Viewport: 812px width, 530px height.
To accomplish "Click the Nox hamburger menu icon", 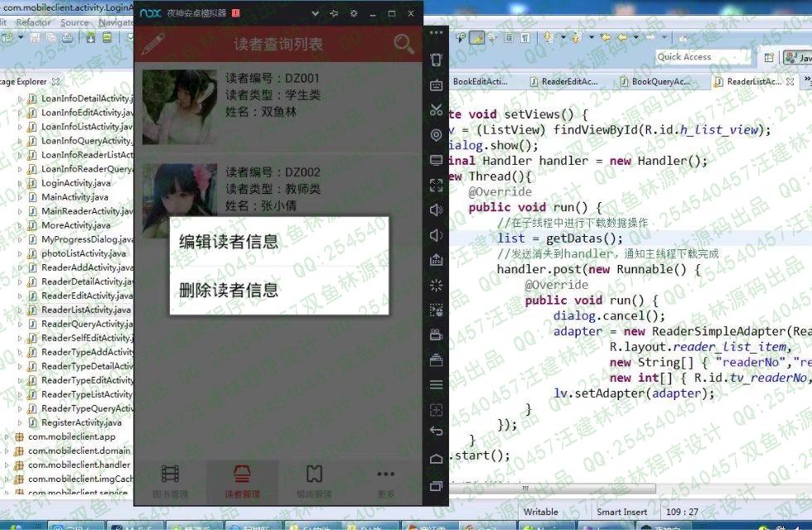I will (436, 384).
